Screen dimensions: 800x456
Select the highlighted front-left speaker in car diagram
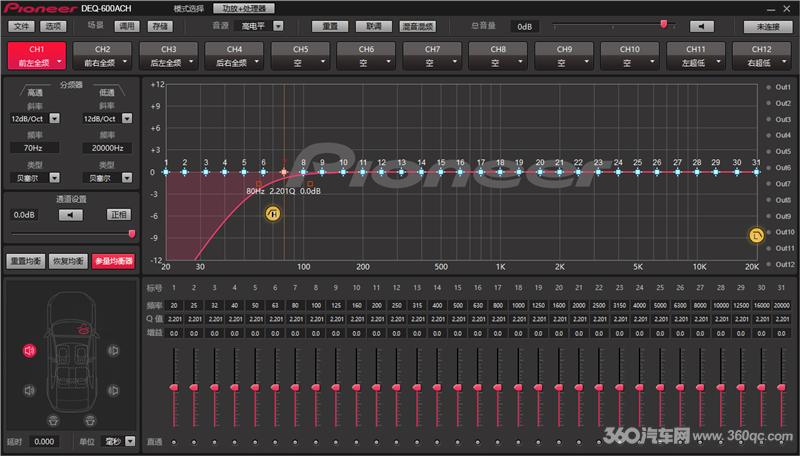point(29,350)
